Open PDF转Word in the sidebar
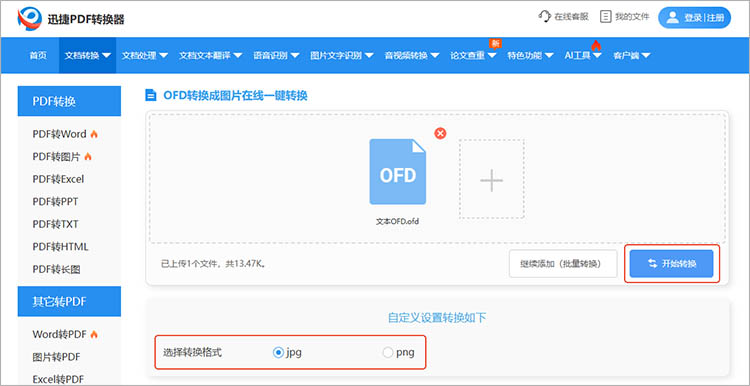750x386 pixels. [x=59, y=134]
